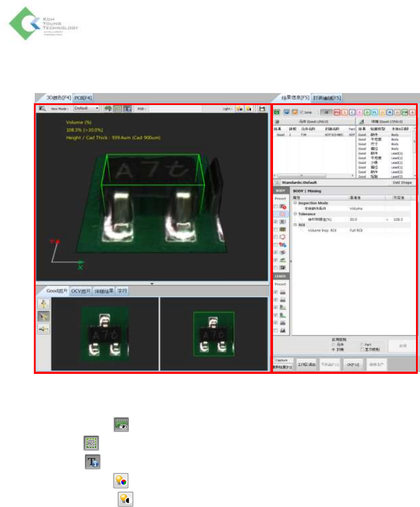
Task: Select the middle highlighted tool icon beside Good image
Action: (x=44, y=316)
